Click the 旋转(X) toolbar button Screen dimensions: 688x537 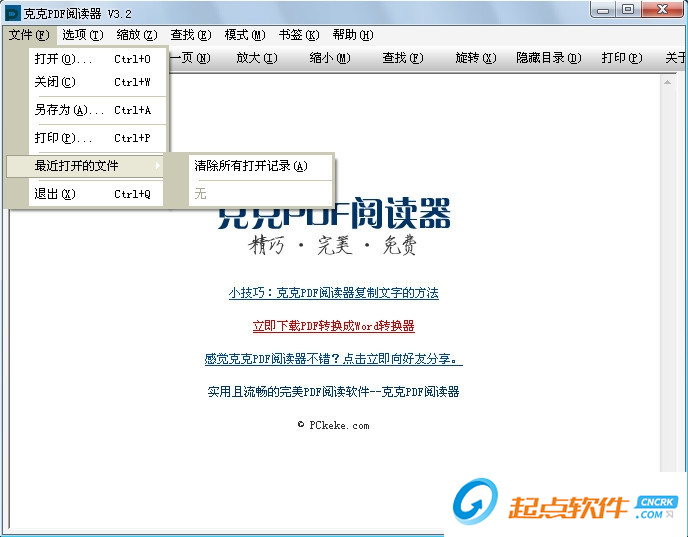click(476, 58)
